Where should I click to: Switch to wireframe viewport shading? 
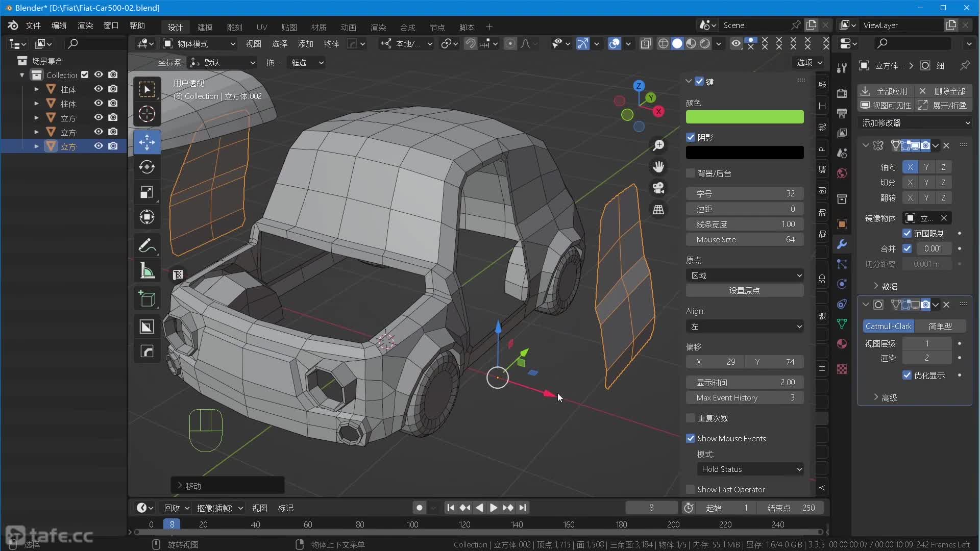tap(663, 44)
